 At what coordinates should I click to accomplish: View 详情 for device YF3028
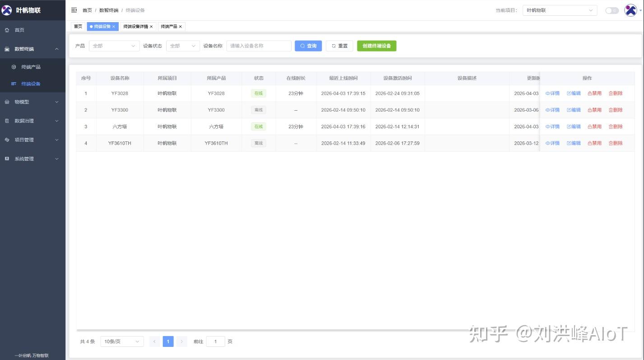click(x=552, y=94)
